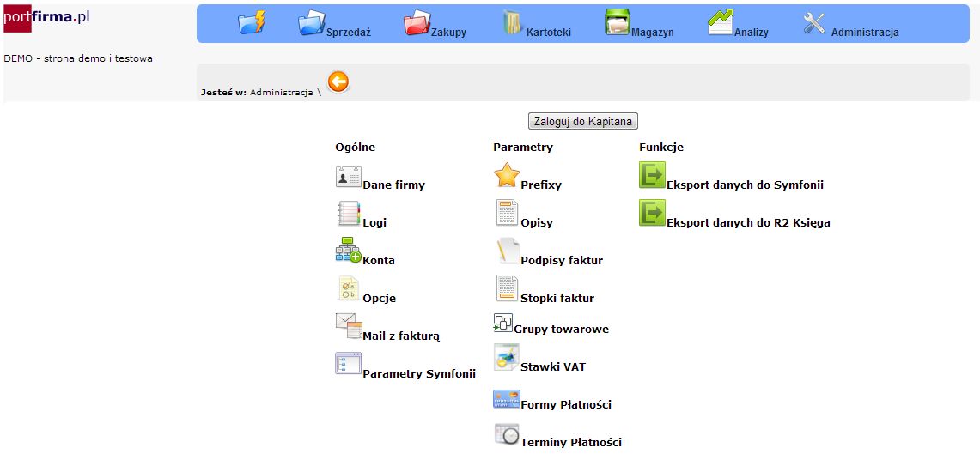Open the Stawki VAT link
This screenshot has height=460, width=980.
(553, 367)
